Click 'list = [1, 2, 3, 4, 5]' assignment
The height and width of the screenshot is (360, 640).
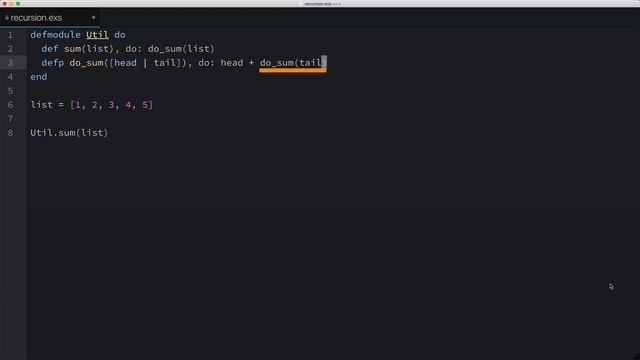click(91, 105)
